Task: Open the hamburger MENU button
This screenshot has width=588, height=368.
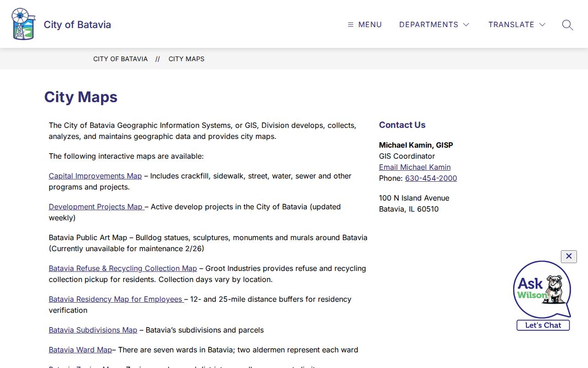Action: pos(365,25)
